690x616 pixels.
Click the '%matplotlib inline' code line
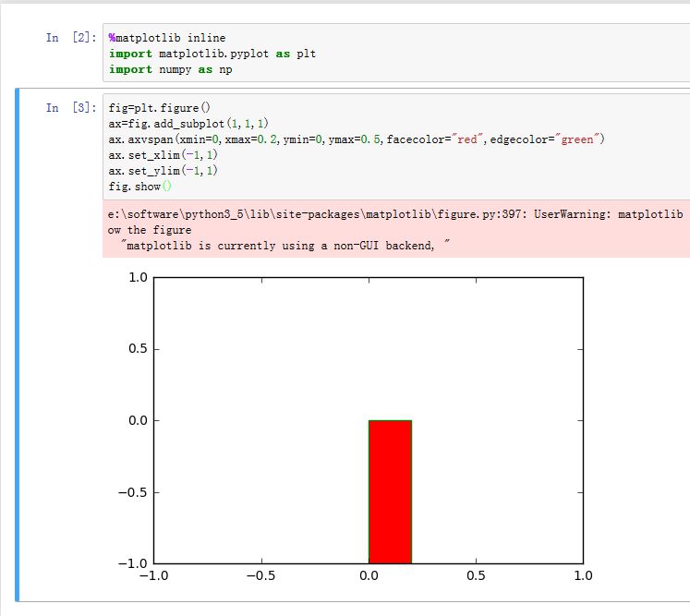click(x=167, y=38)
